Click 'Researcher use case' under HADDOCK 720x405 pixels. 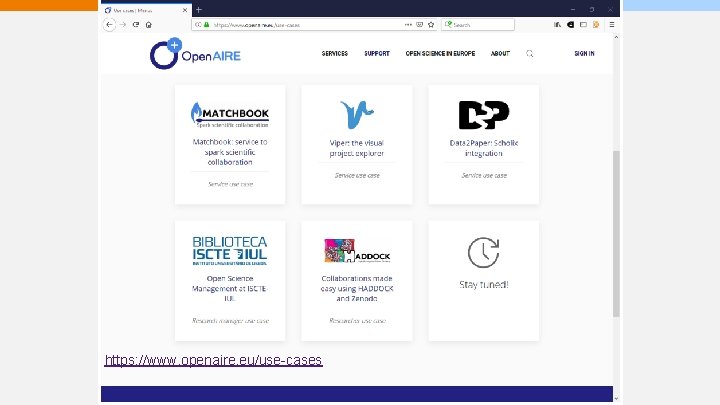357,321
